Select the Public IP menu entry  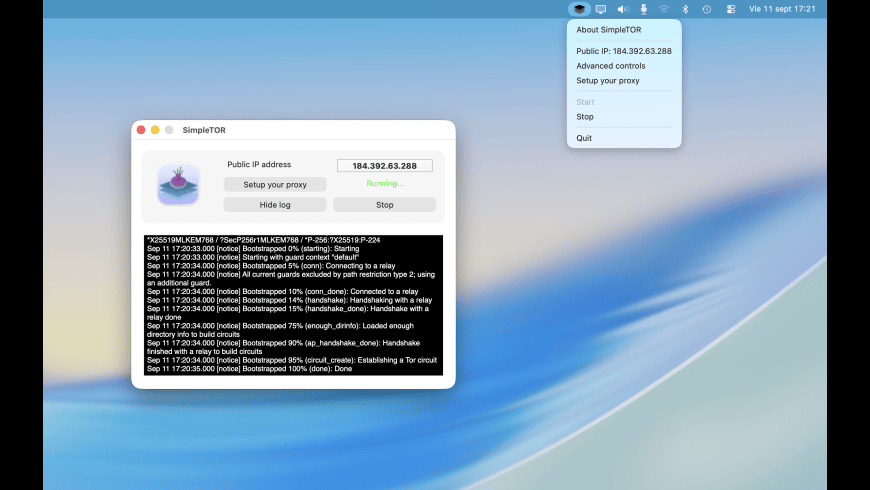coord(624,51)
